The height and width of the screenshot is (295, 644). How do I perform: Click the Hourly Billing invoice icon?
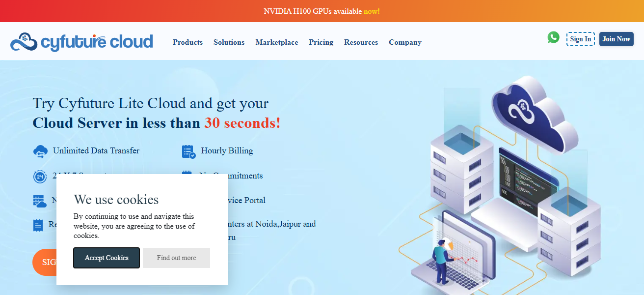(188, 151)
